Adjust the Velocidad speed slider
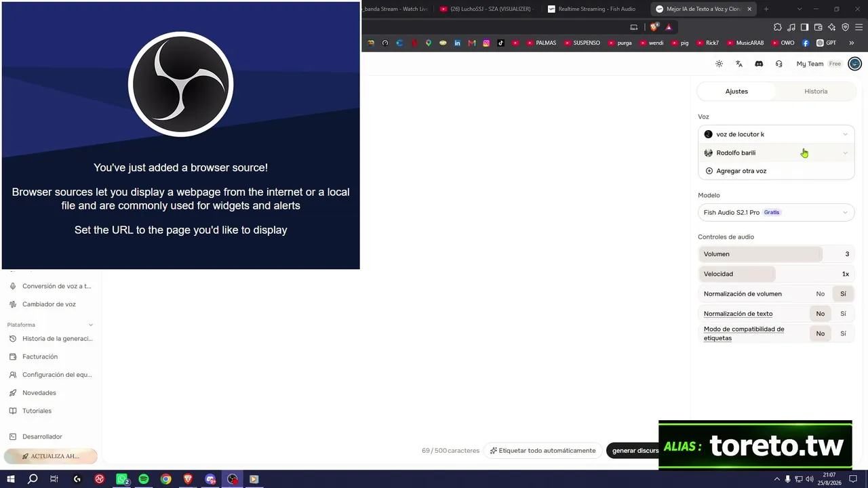Image resolution: width=868 pixels, height=488 pixels. coord(776,274)
